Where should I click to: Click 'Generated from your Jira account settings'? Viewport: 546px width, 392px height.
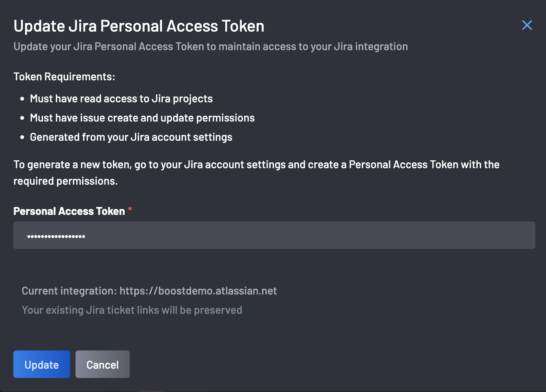coord(131,137)
